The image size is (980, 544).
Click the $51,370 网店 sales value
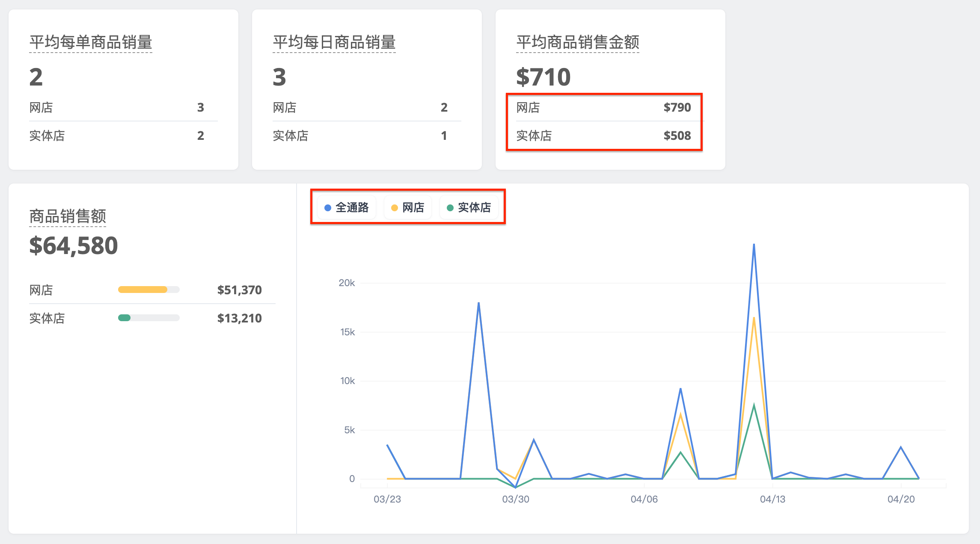click(x=239, y=290)
